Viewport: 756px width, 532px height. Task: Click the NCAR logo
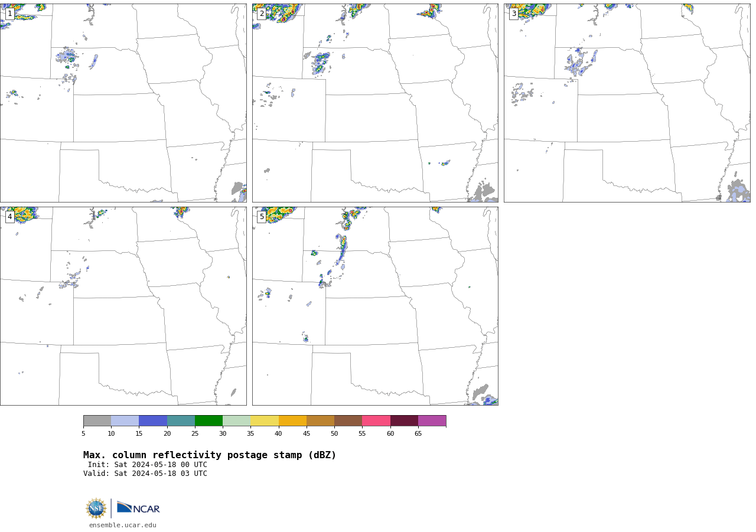138,508
